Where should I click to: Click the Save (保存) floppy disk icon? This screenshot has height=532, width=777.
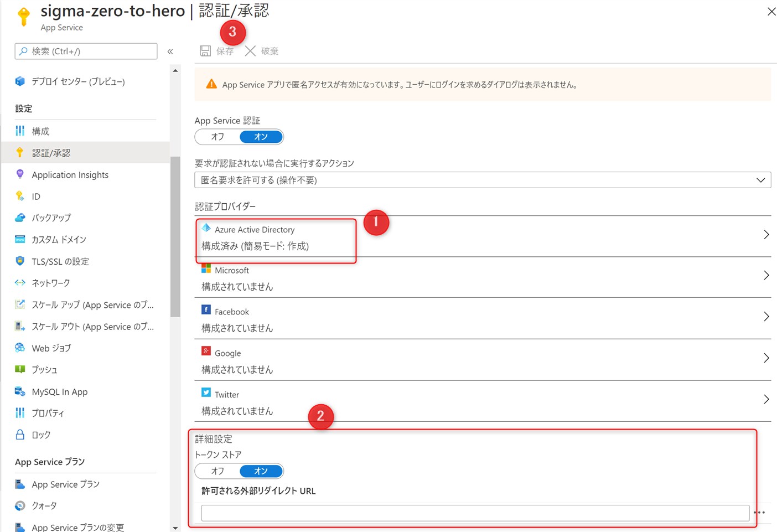pyautogui.click(x=205, y=51)
